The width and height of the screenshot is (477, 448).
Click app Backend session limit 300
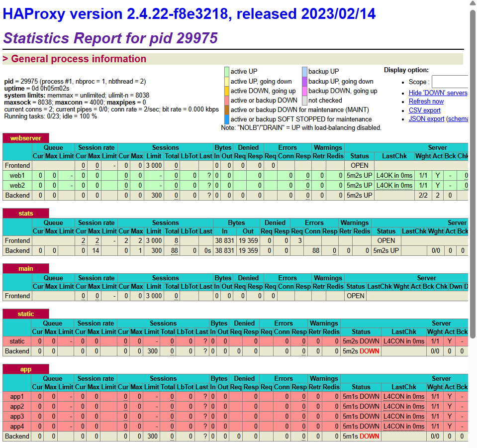tap(152, 437)
